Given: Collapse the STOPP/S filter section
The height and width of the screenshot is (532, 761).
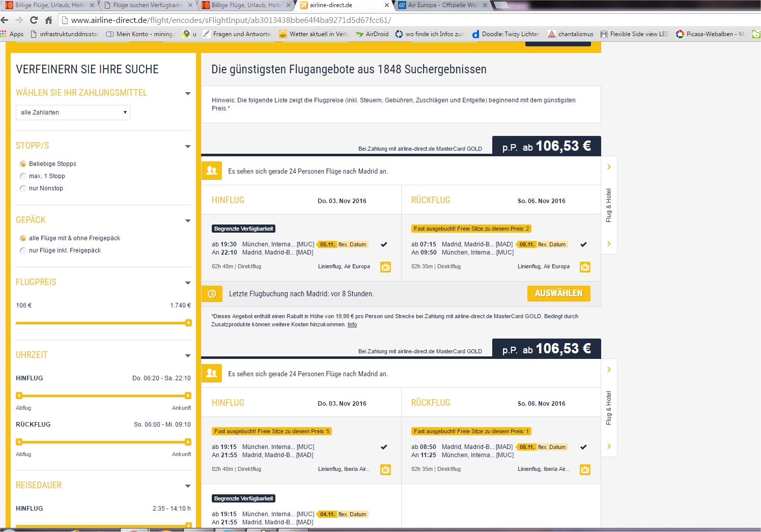Looking at the screenshot, I should point(187,146).
